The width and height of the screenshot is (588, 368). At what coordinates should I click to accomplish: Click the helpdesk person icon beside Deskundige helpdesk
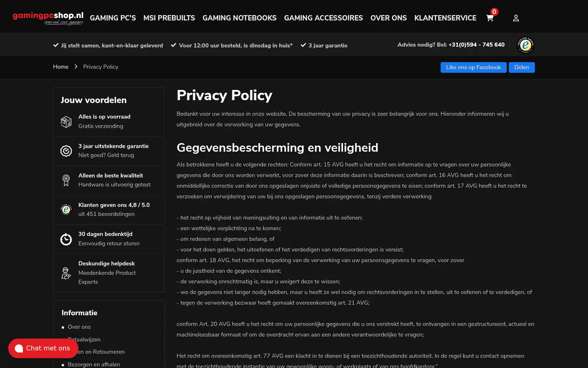click(x=66, y=273)
